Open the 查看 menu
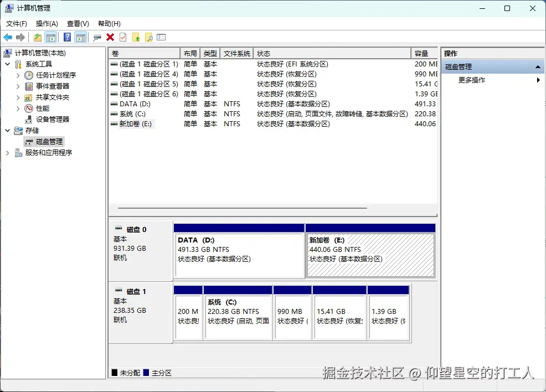Image resolution: width=546 pixels, height=392 pixels. click(x=78, y=23)
